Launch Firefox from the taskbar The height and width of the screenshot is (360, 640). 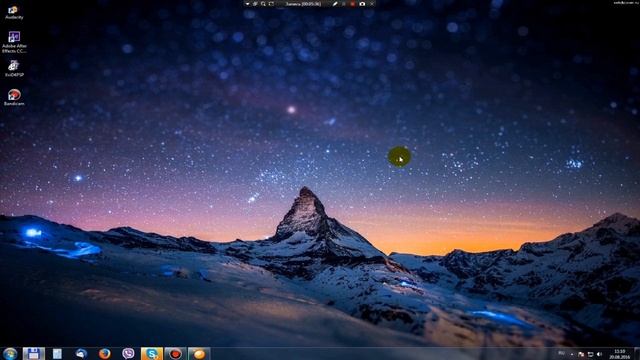tap(104, 353)
